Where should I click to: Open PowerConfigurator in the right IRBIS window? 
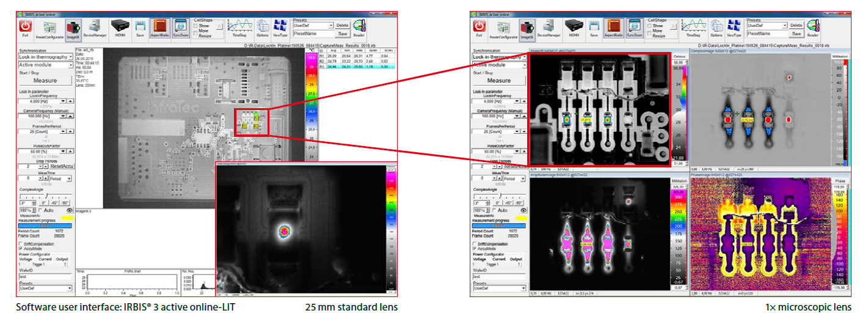click(505, 29)
